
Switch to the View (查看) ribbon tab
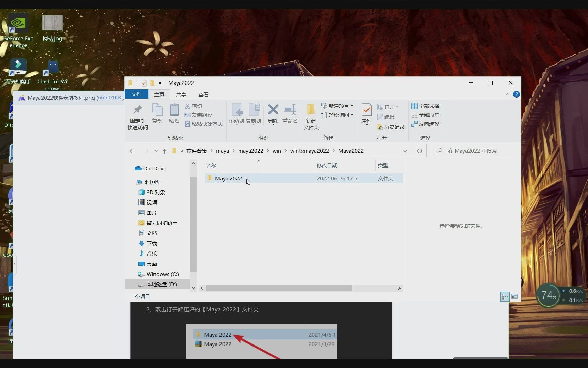pos(203,94)
